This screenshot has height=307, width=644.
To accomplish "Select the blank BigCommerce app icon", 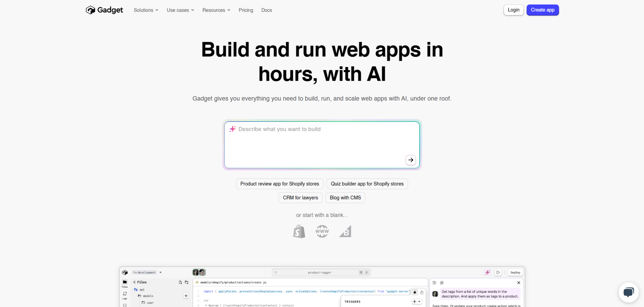I will point(345,231).
